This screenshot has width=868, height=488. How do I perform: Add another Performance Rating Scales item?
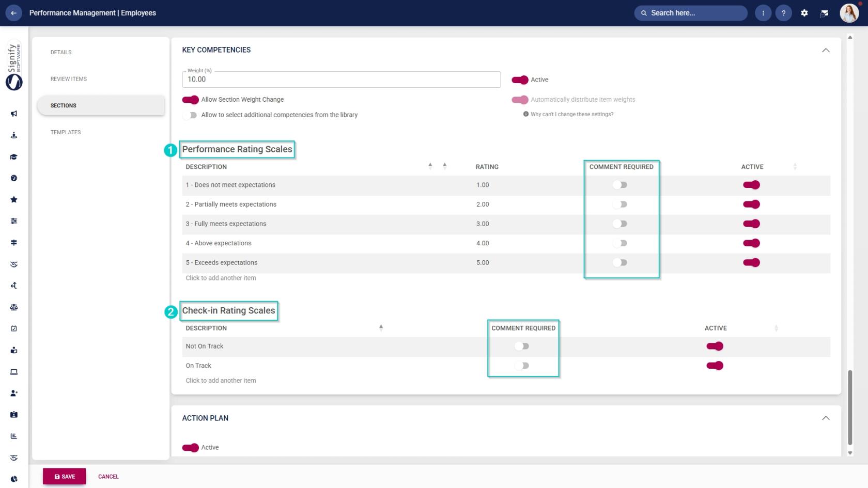click(x=221, y=278)
